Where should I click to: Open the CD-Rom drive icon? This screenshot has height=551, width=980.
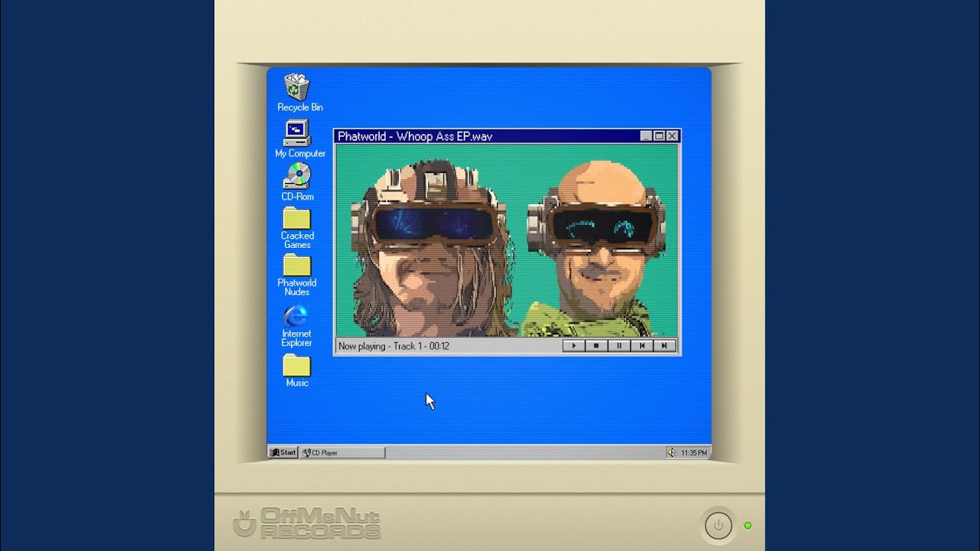click(297, 181)
